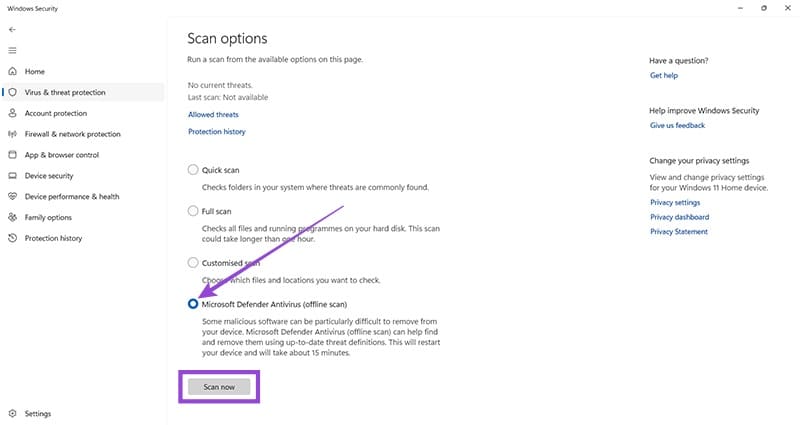
Task: Click the Get help link
Action: coord(663,76)
